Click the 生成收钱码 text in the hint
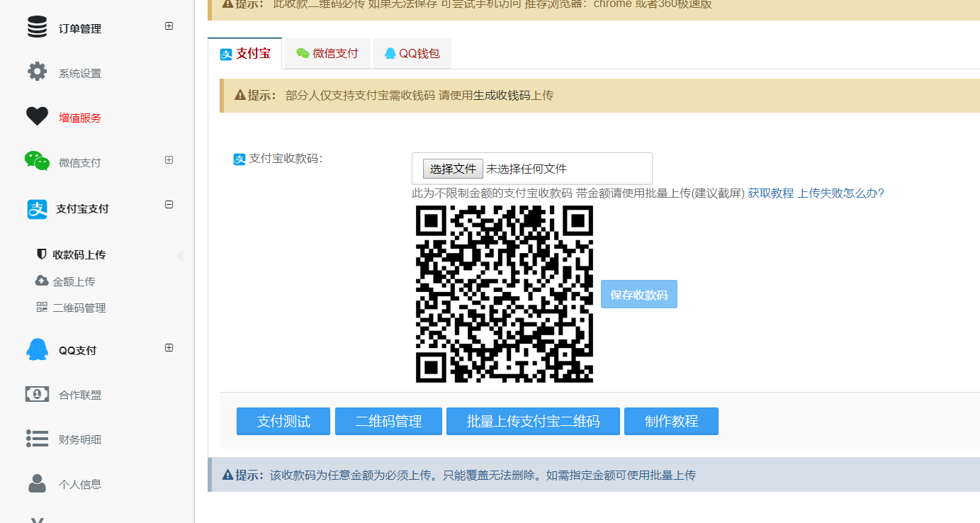This screenshot has height=523, width=980. [x=502, y=96]
